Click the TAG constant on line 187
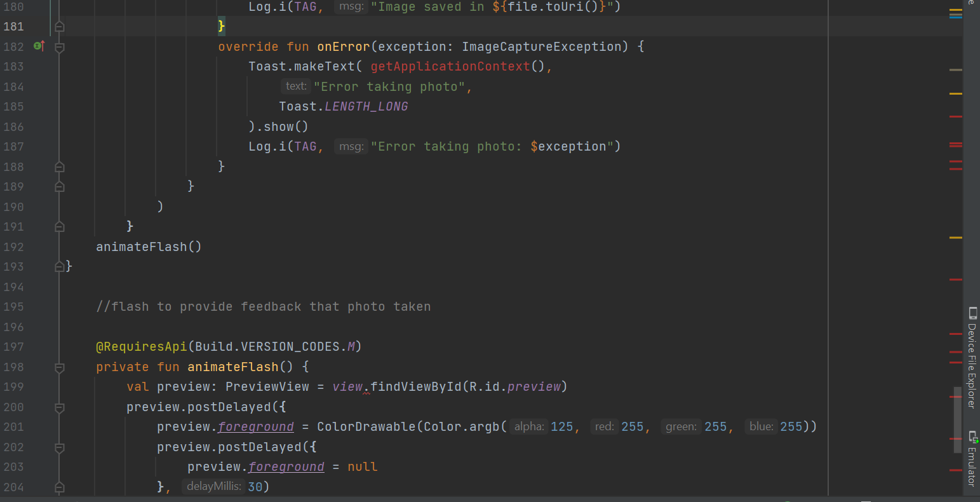 point(305,146)
